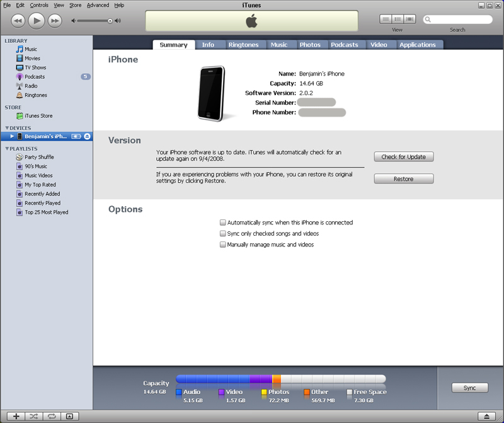
Task: Collapse the Devices section
Action: click(x=7, y=128)
